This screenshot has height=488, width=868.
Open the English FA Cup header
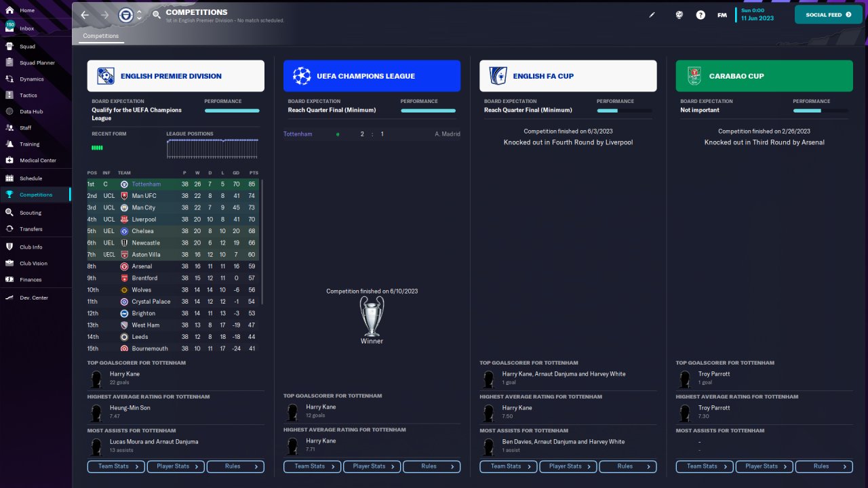[x=568, y=76]
